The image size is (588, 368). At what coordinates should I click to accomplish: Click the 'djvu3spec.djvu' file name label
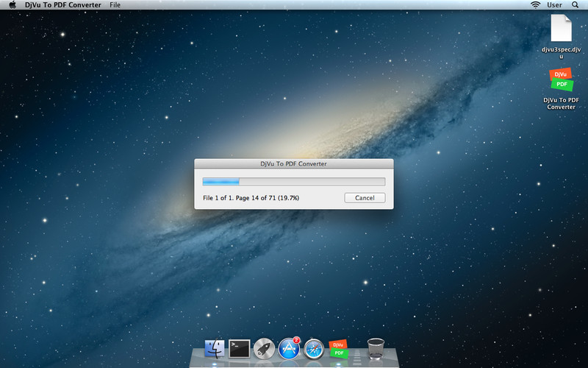[x=561, y=53]
